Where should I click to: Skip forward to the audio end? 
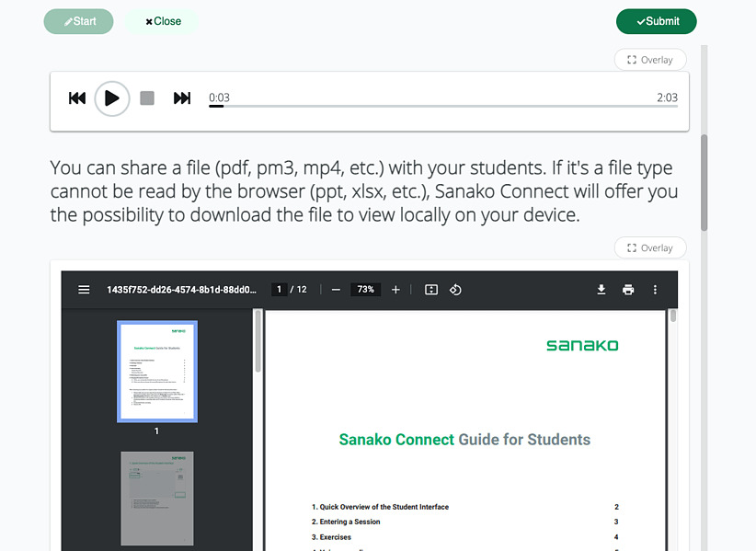pos(182,98)
